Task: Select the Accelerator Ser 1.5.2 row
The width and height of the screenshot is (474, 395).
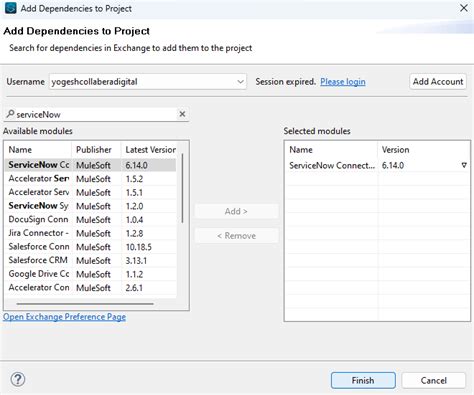Action: (90, 179)
